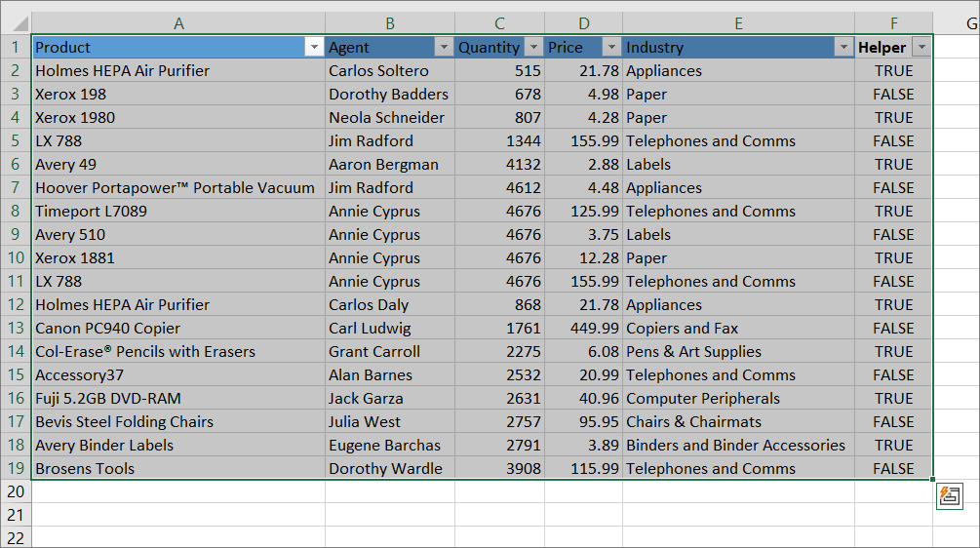980x548 pixels.
Task: Click the Helper header cell
Action: coord(894,47)
